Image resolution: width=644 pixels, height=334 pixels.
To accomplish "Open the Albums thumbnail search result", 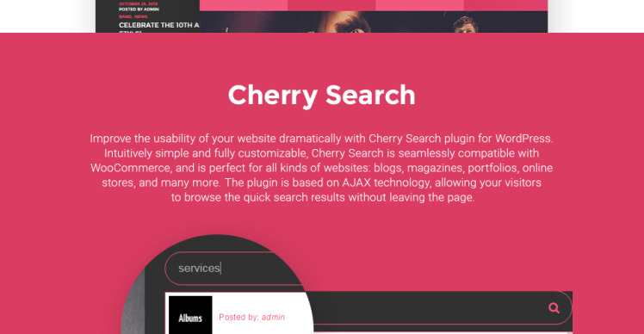I will [x=190, y=315].
